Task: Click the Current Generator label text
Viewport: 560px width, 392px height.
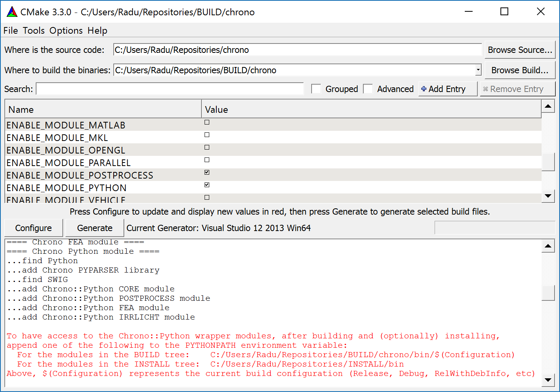Action: click(x=219, y=228)
